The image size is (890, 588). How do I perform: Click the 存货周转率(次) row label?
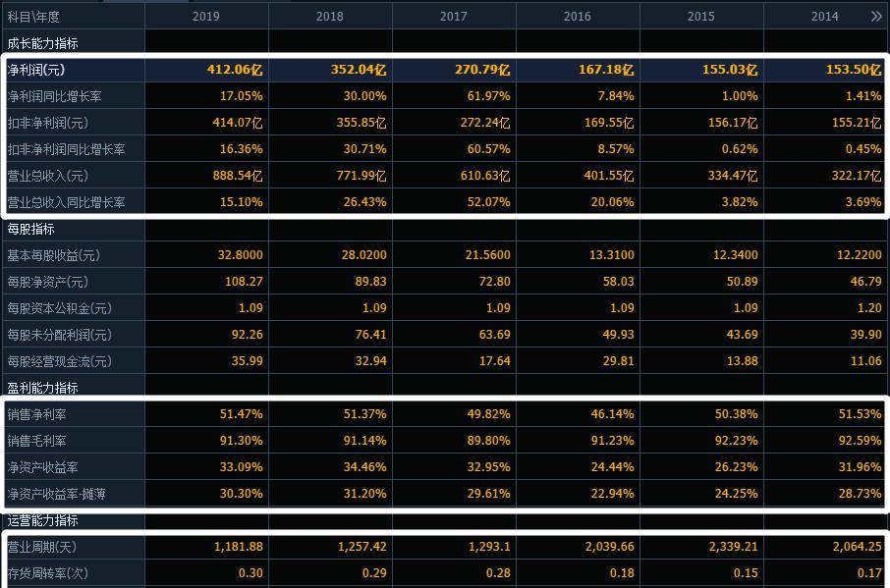coord(47,573)
